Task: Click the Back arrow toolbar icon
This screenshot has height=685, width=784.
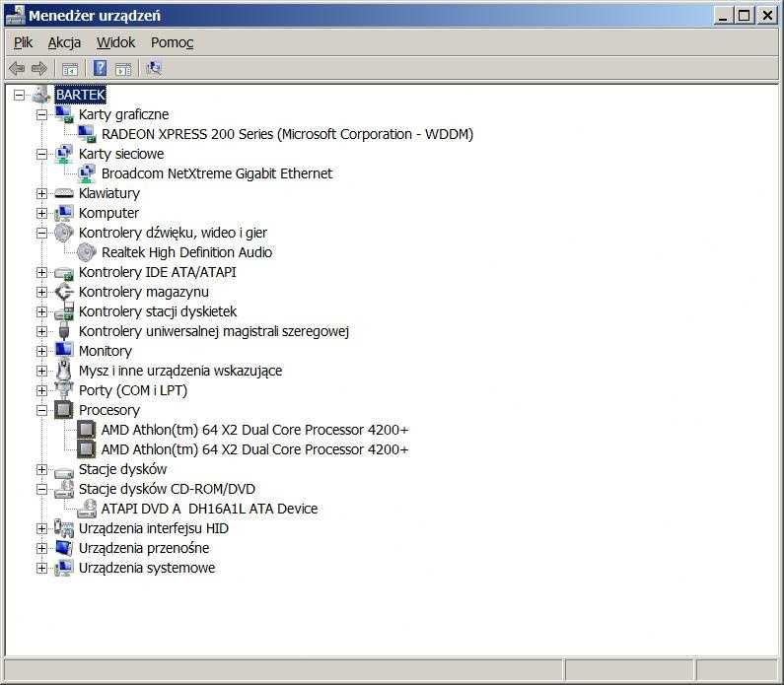Action: pos(17,68)
